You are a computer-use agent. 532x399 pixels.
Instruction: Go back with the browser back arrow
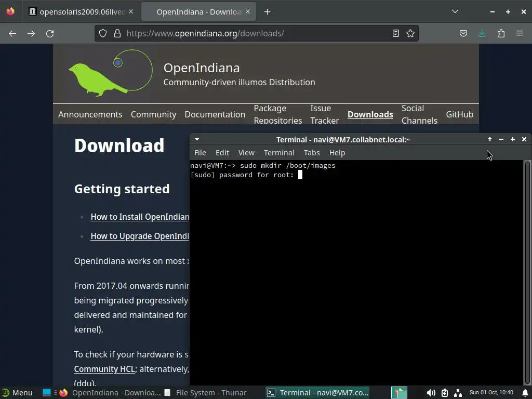[12, 34]
